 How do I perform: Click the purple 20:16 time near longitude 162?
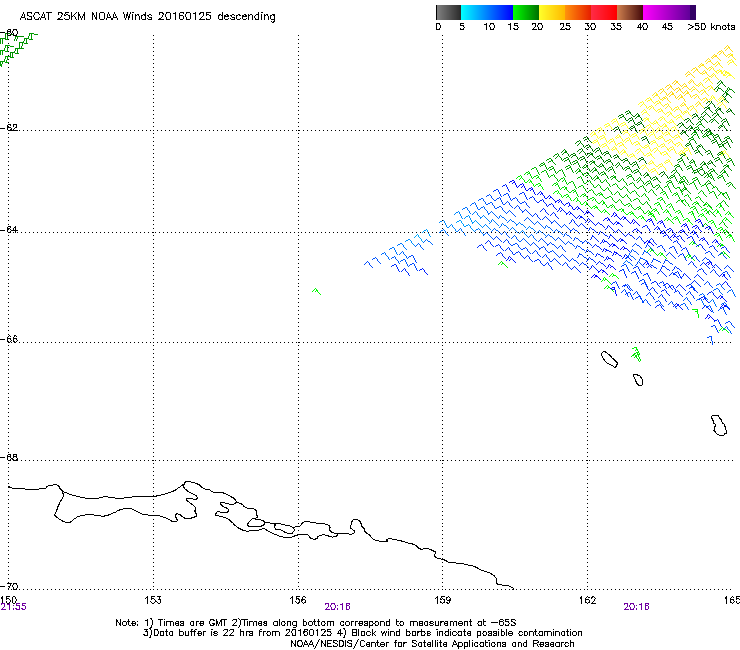636,607
